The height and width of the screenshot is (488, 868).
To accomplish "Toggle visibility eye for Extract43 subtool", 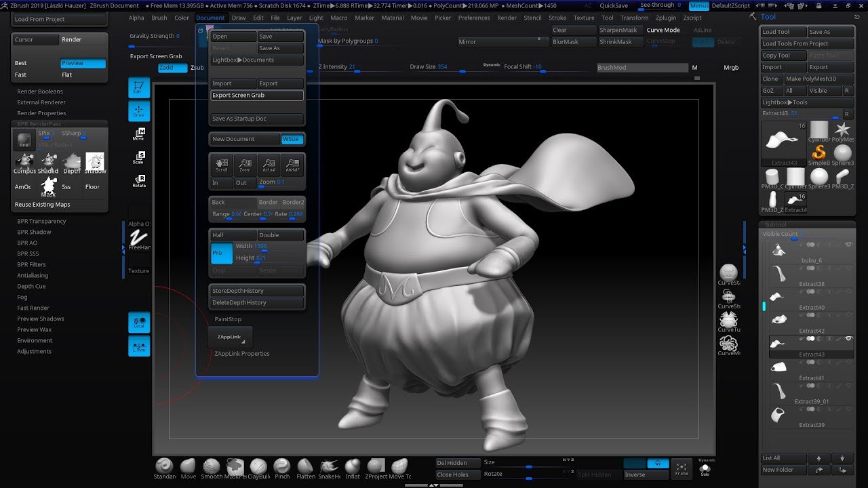I will (848, 338).
